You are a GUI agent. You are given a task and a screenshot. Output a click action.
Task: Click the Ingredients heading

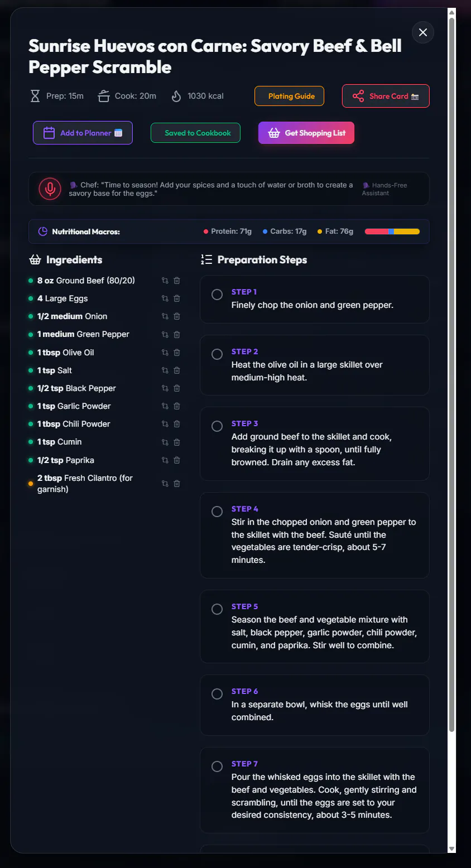[74, 260]
